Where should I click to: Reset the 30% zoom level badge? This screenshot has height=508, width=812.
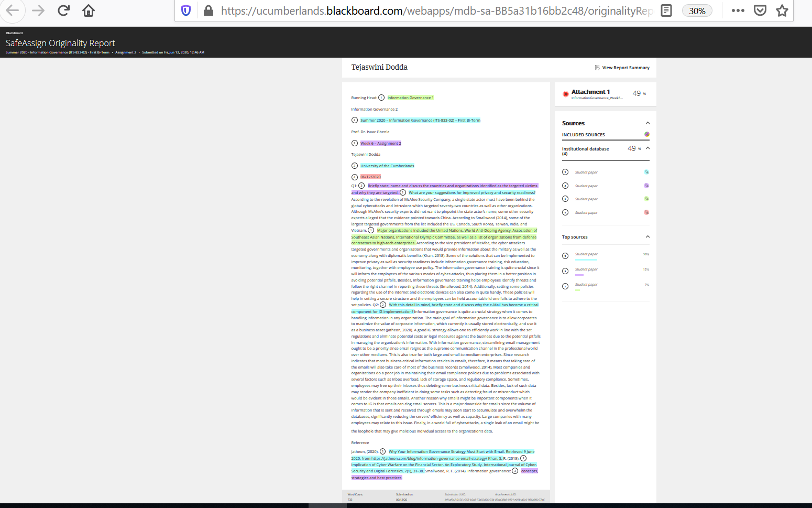[x=697, y=11]
